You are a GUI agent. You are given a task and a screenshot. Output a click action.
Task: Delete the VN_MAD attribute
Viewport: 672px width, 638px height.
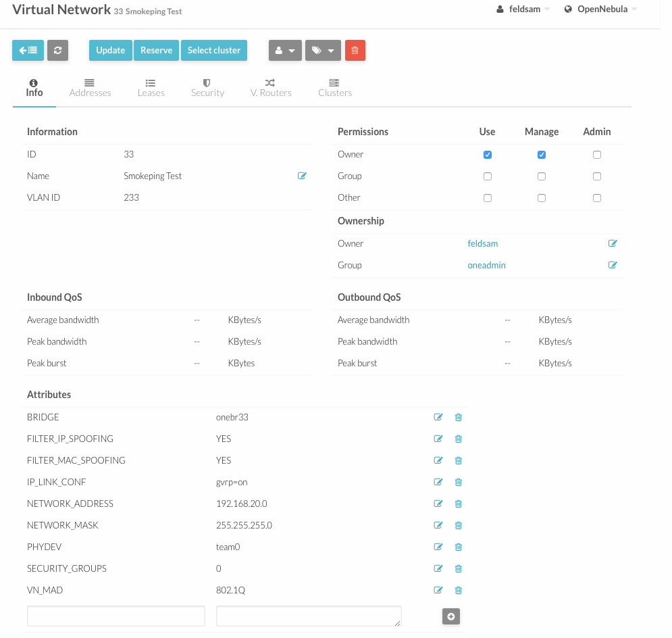click(x=458, y=590)
